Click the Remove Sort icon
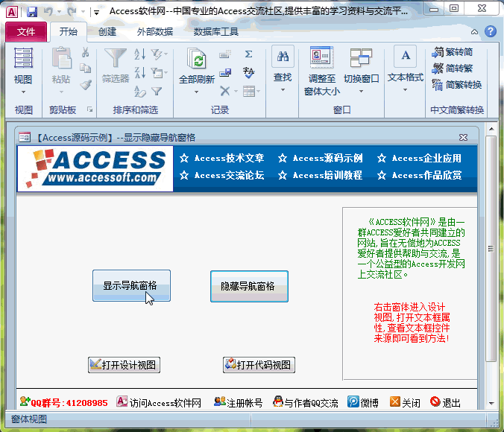Screen dimensions: 504x432 pyautogui.click(x=140, y=92)
